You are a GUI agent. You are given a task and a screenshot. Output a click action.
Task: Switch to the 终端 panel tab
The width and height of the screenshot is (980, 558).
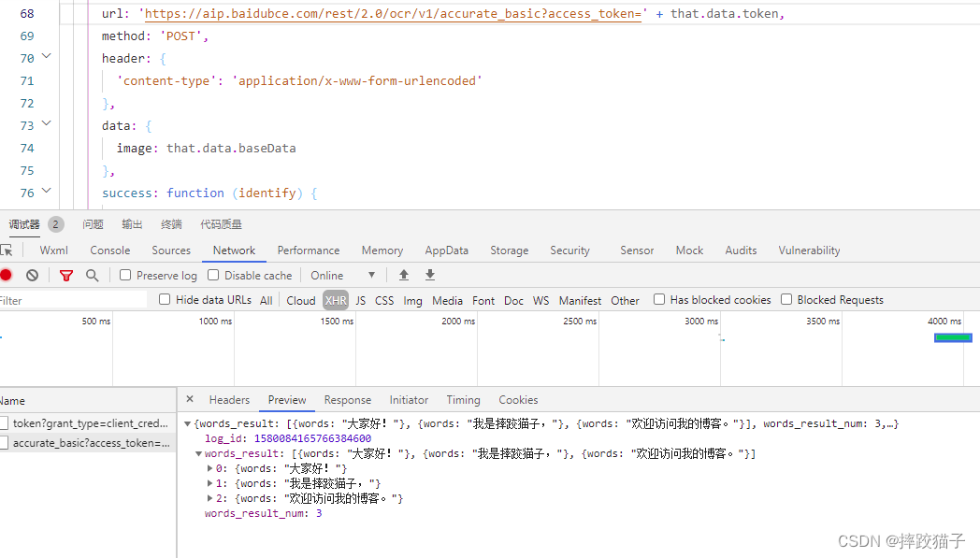click(171, 224)
